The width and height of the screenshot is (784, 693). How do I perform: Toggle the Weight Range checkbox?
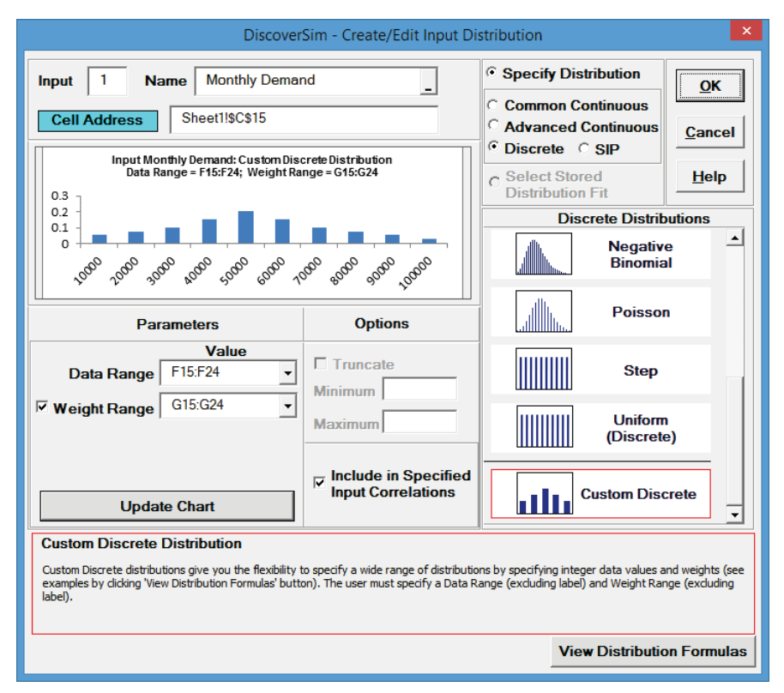coord(43,408)
